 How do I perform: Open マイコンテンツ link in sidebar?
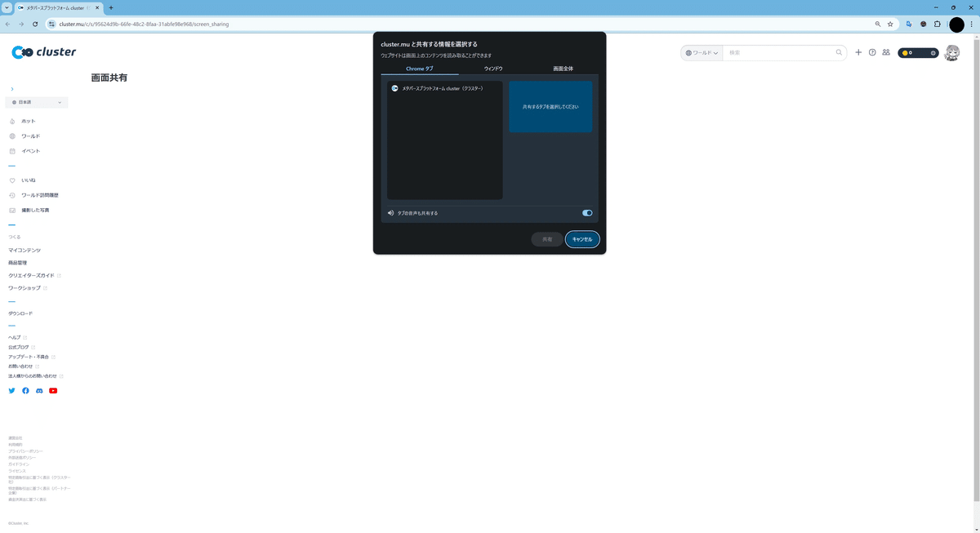click(x=24, y=251)
